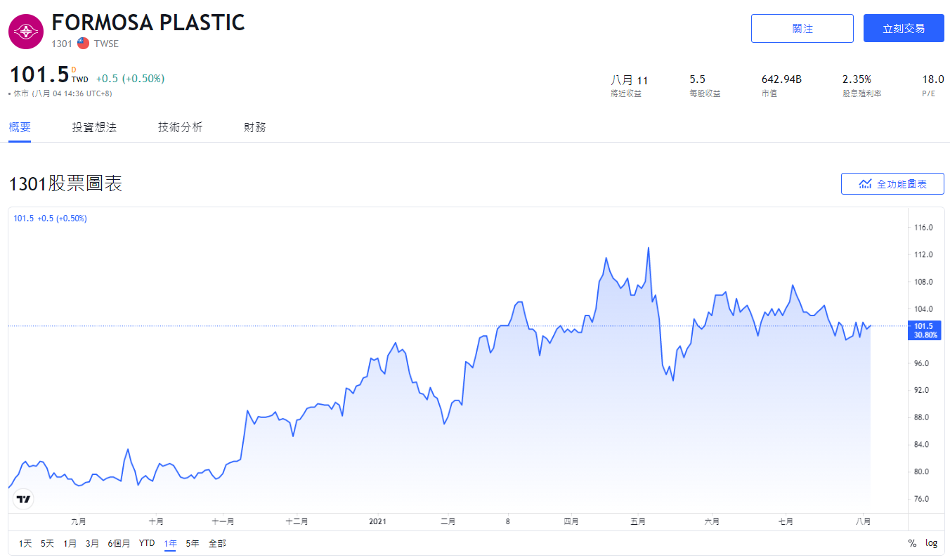Select the 3月 time range
Screen dimensions: 950x560
92,543
